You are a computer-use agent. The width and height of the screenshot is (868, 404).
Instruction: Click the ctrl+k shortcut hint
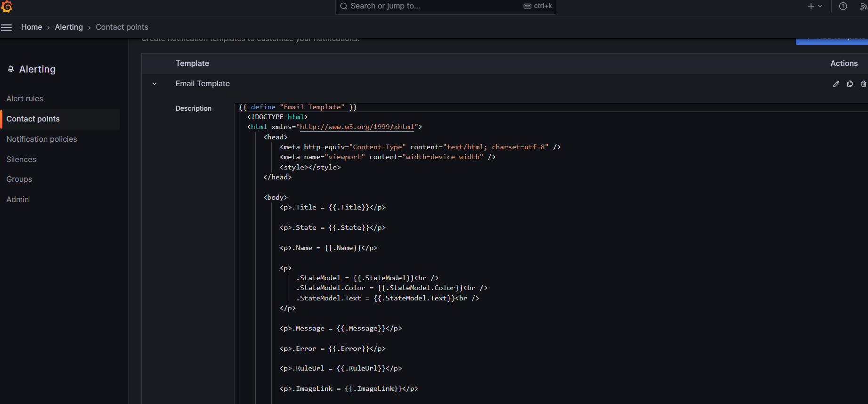tap(538, 6)
